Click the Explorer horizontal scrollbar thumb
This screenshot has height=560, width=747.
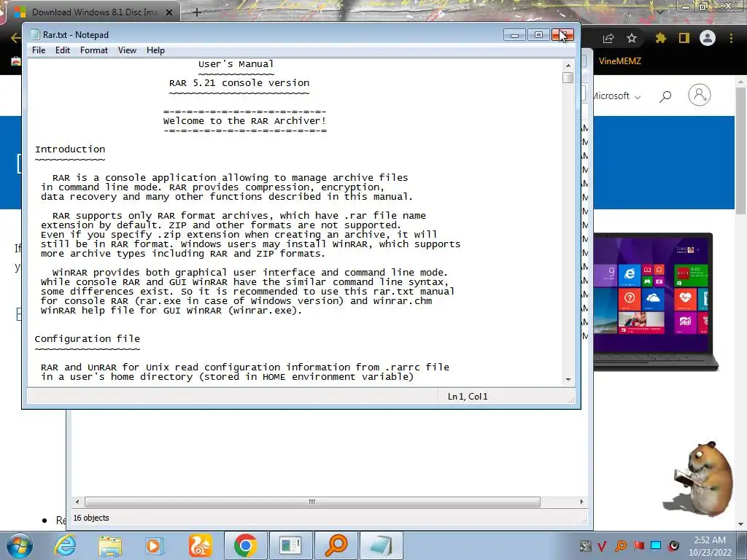(x=312, y=502)
